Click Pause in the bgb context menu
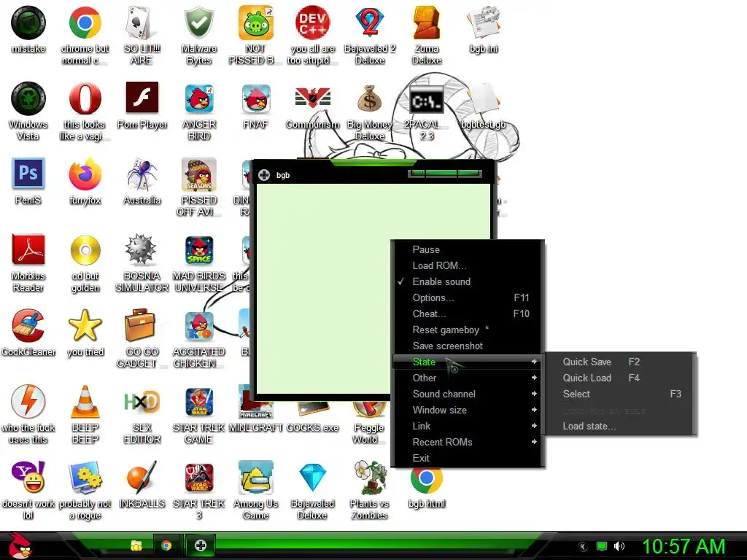This screenshot has width=747, height=560. (x=466, y=249)
